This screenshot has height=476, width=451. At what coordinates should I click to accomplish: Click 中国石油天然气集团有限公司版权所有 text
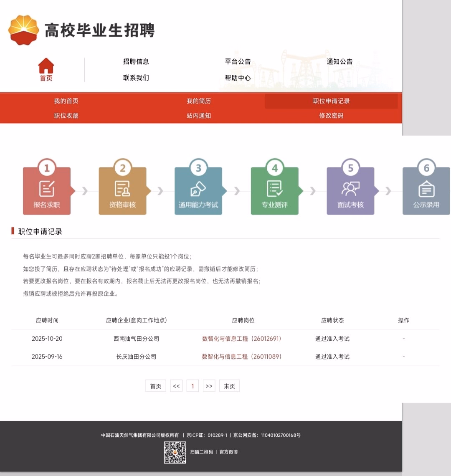[x=140, y=435]
